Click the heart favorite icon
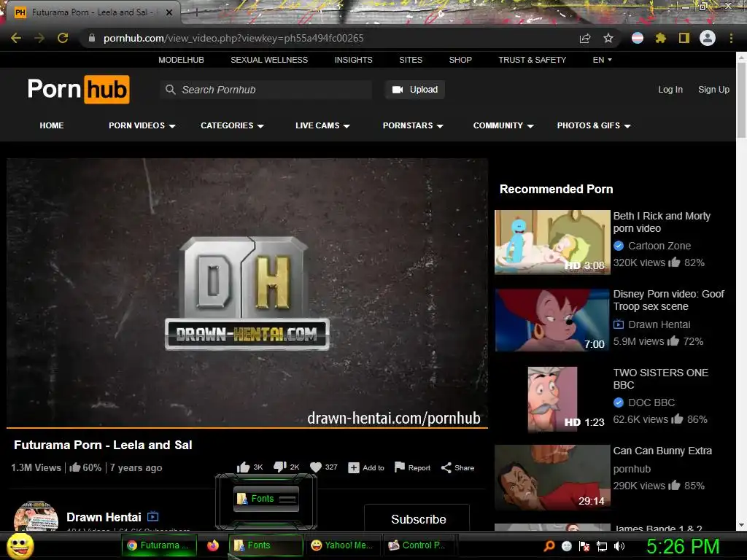Image resolution: width=747 pixels, height=560 pixels. 315,467
